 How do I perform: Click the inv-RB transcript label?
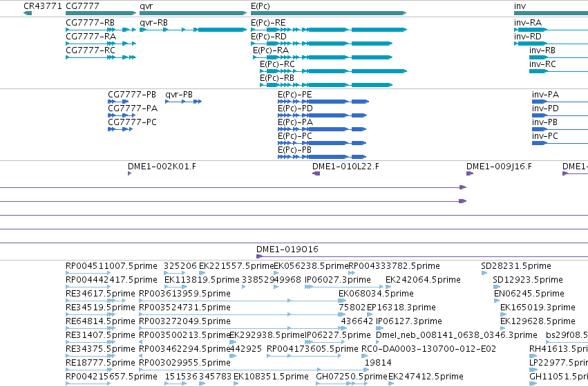pyautogui.click(x=542, y=50)
